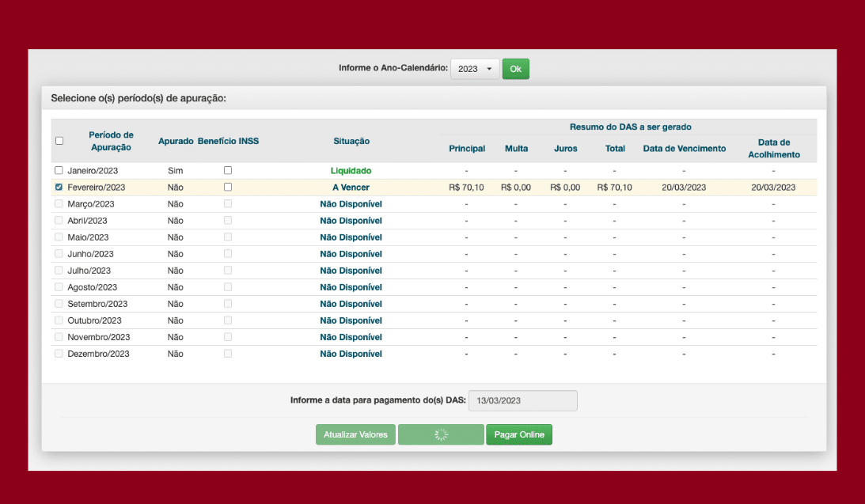
Task: Select the Março/2023 row checkbox
Action: click(x=59, y=204)
